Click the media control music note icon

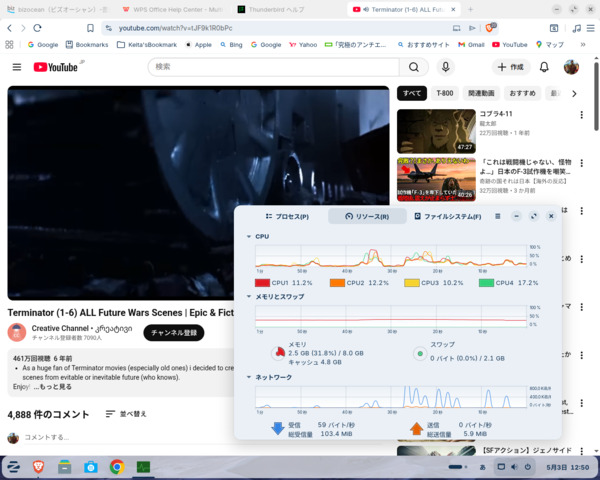(576, 28)
